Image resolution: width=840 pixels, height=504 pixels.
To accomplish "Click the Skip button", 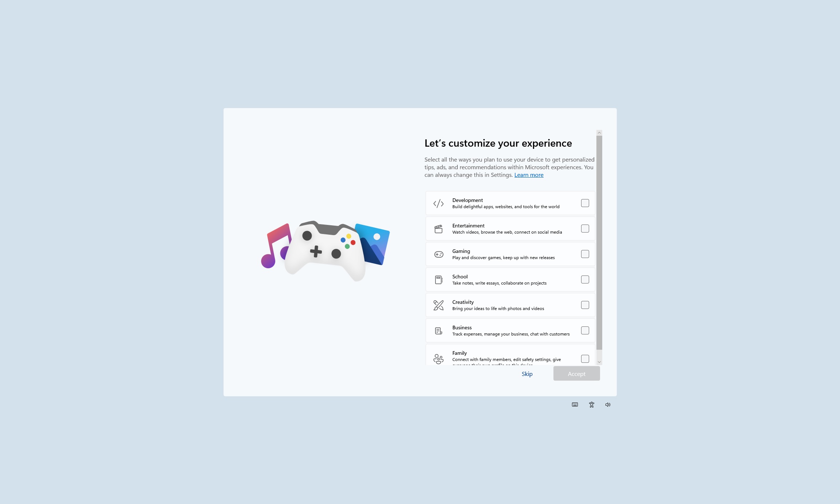I will 527,373.
